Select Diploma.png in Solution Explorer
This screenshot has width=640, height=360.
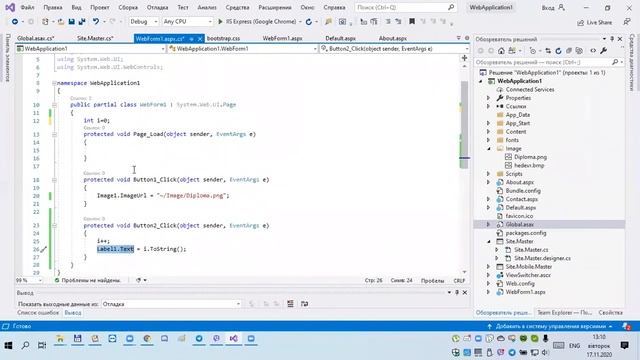(530, 157)
